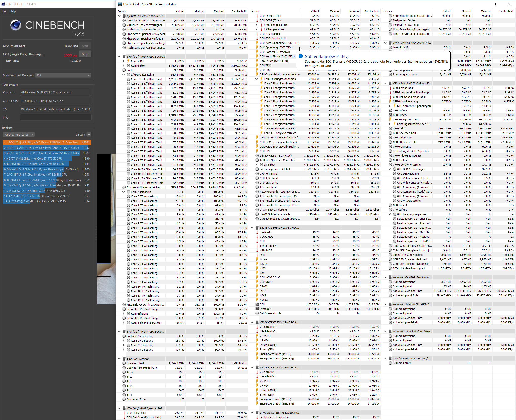Expand the Kern-Temperaturen sensor group
Viewport: 516px width, 420px height.
(256, 25)
